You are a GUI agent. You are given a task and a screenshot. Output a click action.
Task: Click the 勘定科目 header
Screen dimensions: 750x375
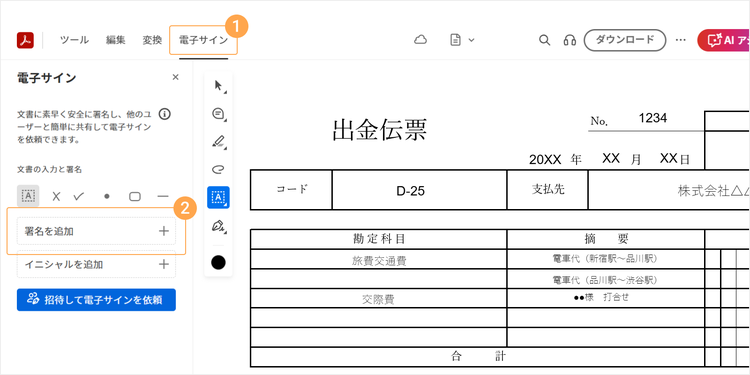pos(379,239)
